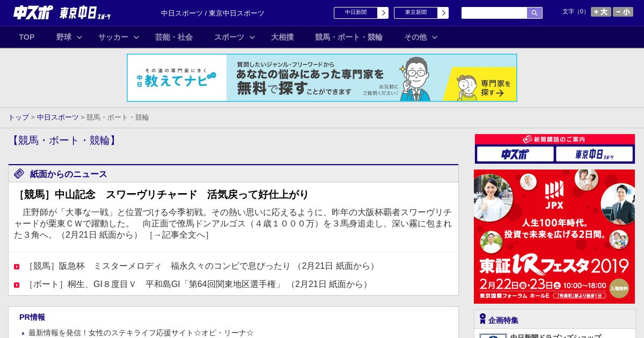This screenshot has width=644, height=338.
Task: Open the 競馬・ボート・競輪 menu item
Action: [349, 37]
